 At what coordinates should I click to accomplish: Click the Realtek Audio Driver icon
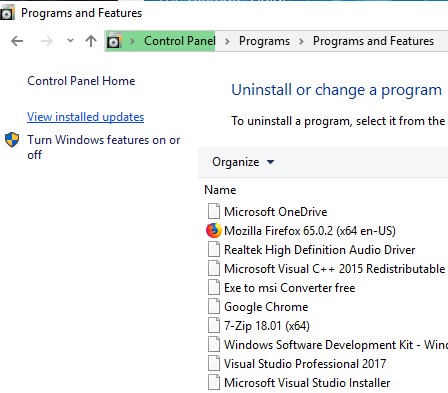pos(214,249)
